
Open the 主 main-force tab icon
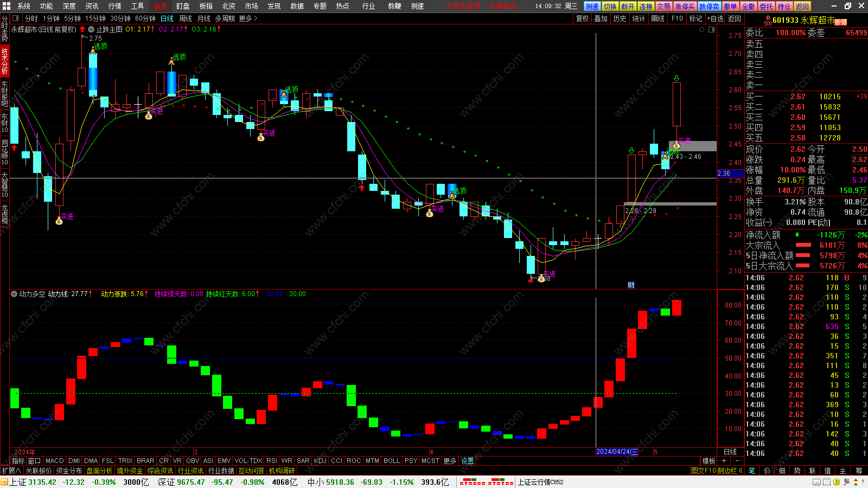point(843,471)
